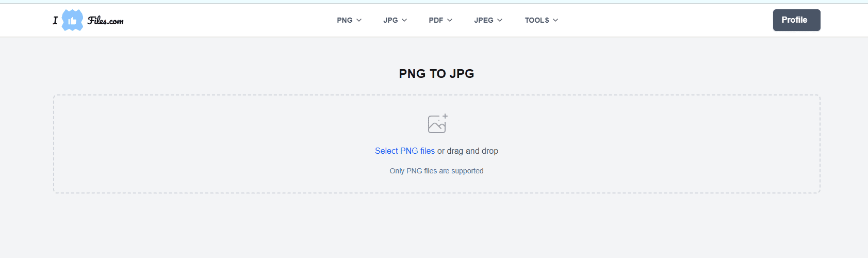Click the "Select PNG files" link

pyautogui.click(x=405, y=151)
